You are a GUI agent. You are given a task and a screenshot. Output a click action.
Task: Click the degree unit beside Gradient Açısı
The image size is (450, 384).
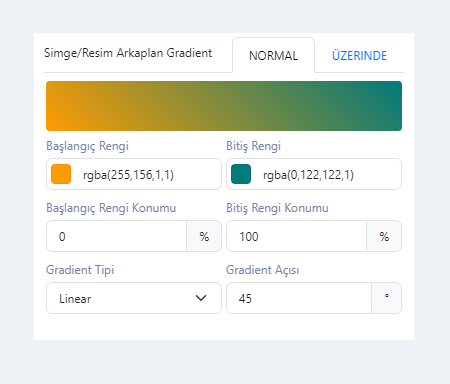pyautogui.click(x=386, y=298)
